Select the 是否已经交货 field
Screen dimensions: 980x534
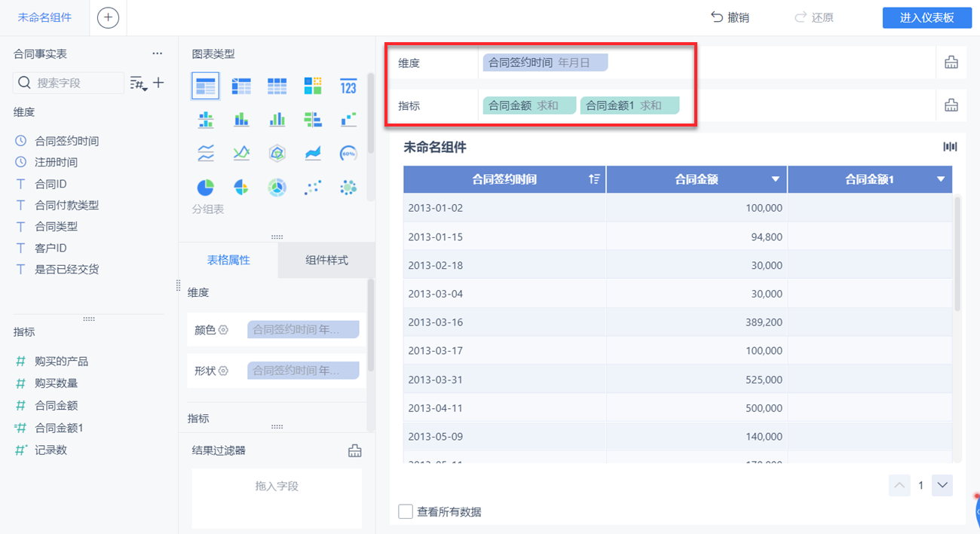pyautogui.click(x=66, y=269)
